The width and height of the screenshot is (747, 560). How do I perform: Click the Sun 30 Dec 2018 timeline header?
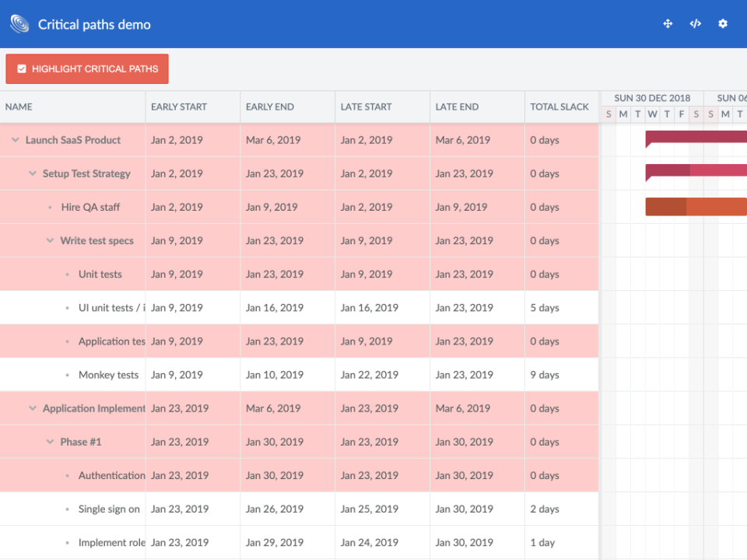pos(652,99)
